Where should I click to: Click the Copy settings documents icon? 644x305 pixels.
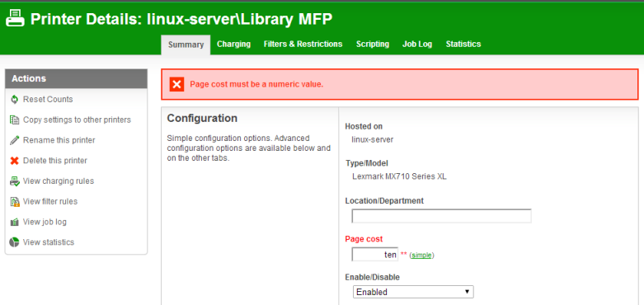[x=14, y=120]
